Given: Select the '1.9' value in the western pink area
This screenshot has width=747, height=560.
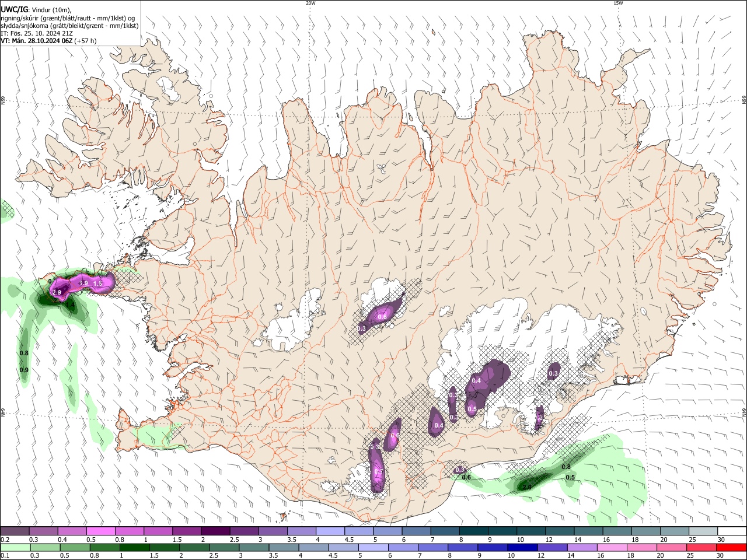Looking at the screenshot, I should (x=83, y=283).
